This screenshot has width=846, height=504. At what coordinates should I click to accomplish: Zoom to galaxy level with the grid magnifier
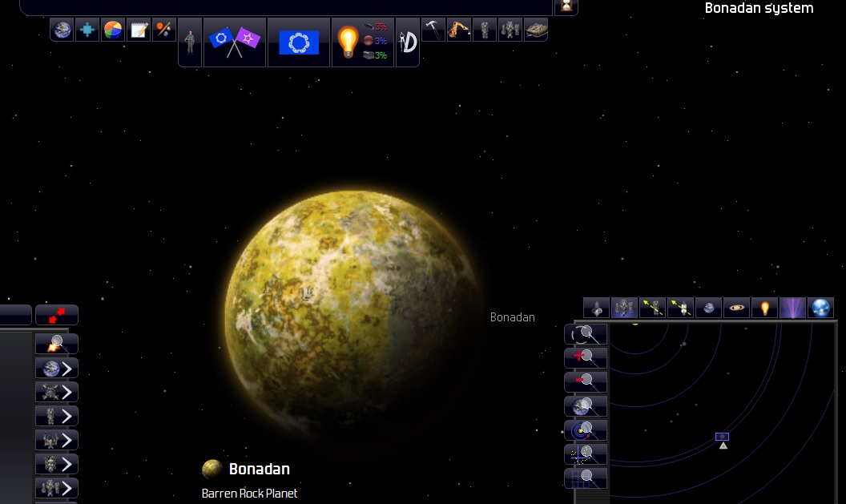tap(586, 478)
